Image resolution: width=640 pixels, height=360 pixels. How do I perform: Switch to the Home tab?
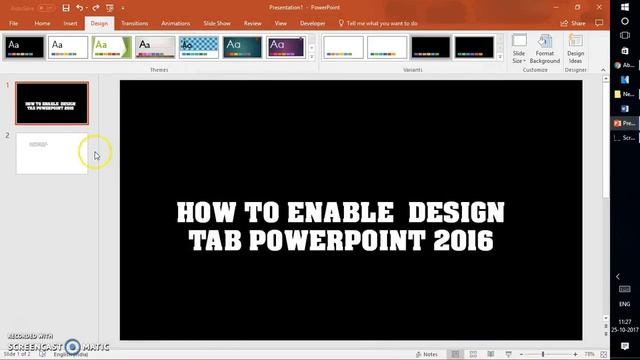point(42,23)
